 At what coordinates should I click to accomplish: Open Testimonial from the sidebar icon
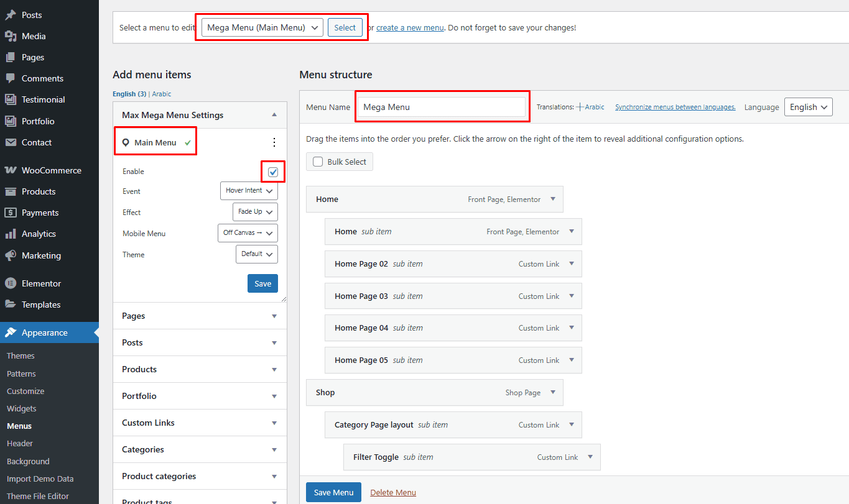tap(11, 99)
